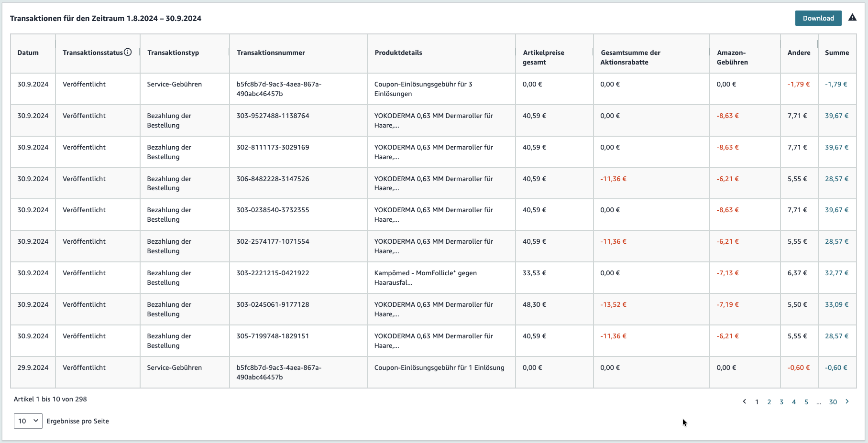Screen dimensions: 868x443
Task: Open pagination page 5
Action: 806,402
